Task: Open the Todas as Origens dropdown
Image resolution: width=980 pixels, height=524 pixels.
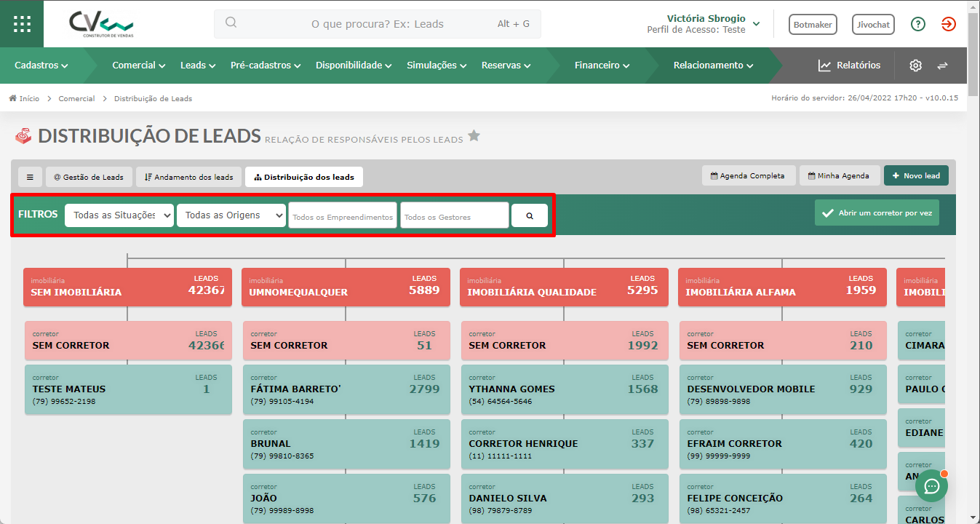Action: (231, 215)
